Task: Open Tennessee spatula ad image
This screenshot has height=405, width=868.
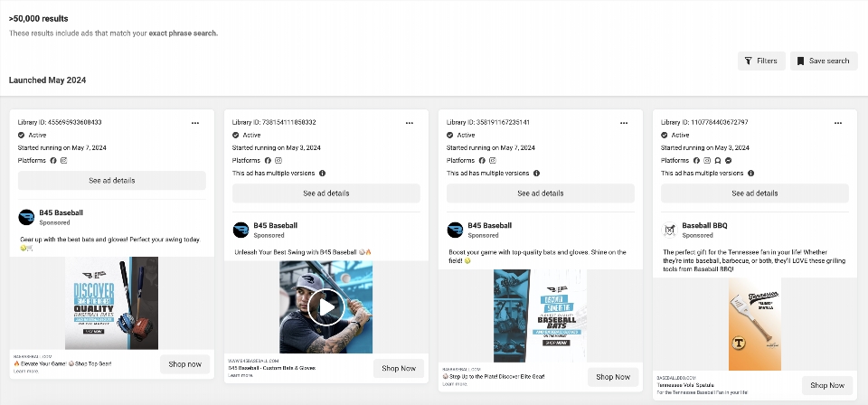Action: tap(754, 325)
